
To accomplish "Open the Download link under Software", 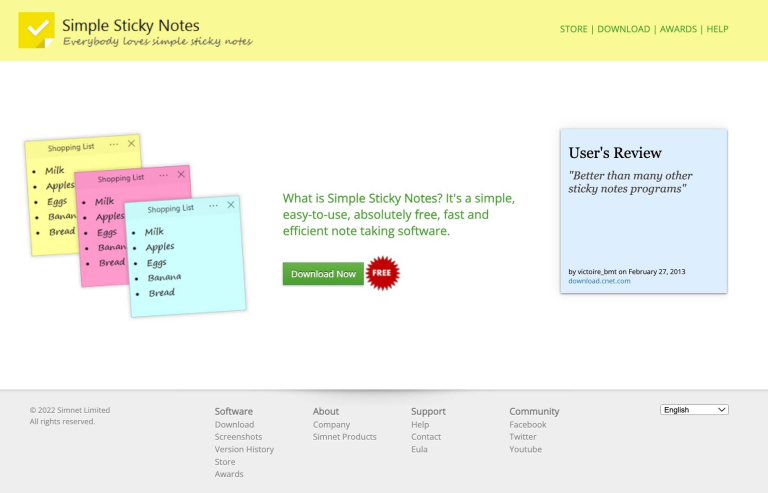I will pos(234,424).
